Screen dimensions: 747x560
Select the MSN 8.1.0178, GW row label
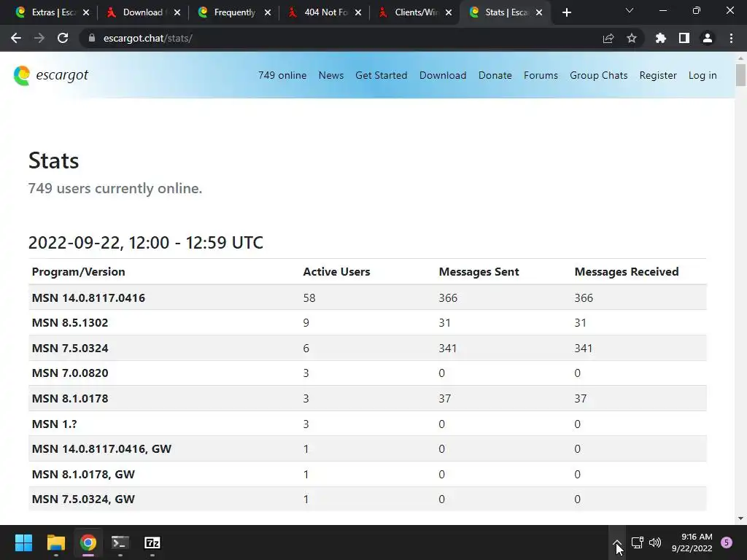pyautogui.click(x=83, y=474)
